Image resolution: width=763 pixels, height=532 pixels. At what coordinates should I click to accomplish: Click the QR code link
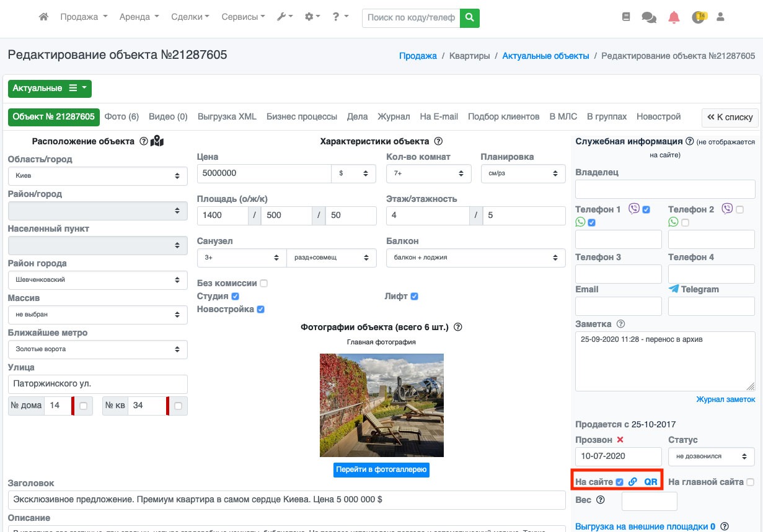(650, 482)
